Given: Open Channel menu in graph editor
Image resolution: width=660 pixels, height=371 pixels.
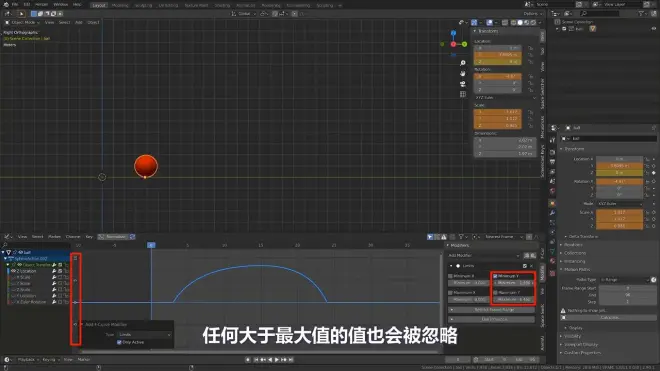Looking at the screenshot, I should coord(73,237).
